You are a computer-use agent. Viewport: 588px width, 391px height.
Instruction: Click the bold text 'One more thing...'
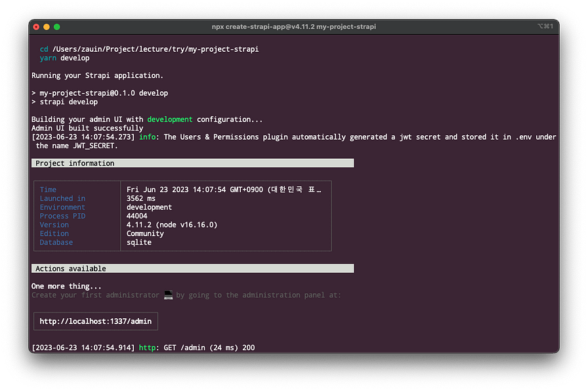[66, 286]
